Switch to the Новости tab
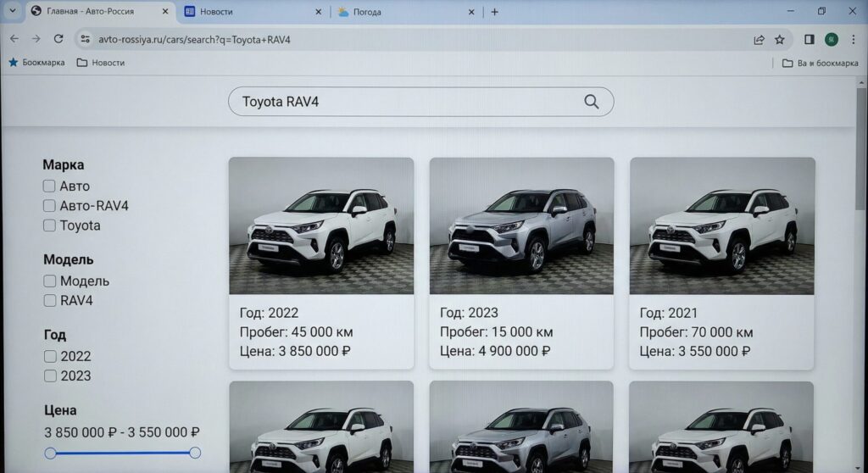Screen dimensions: 868x473 253,12
